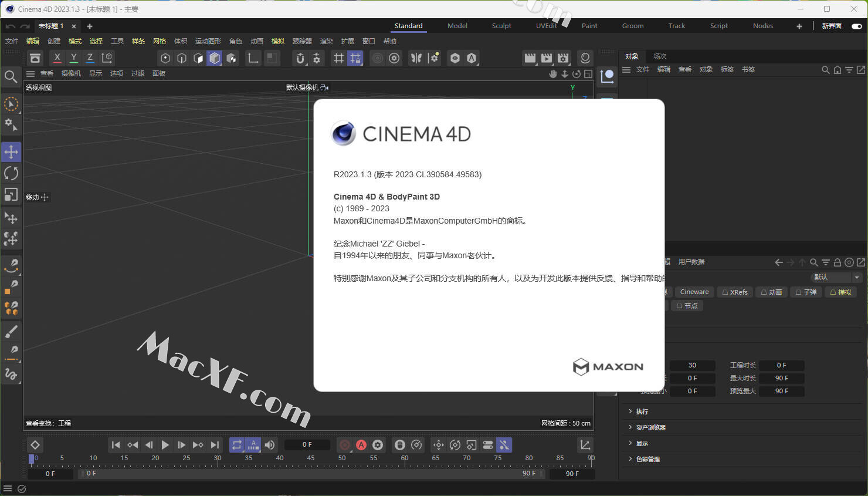Toggle timeline sound playback speaker icon
Viewport: 868px width, 496px height.
click(x=270, y=445)
